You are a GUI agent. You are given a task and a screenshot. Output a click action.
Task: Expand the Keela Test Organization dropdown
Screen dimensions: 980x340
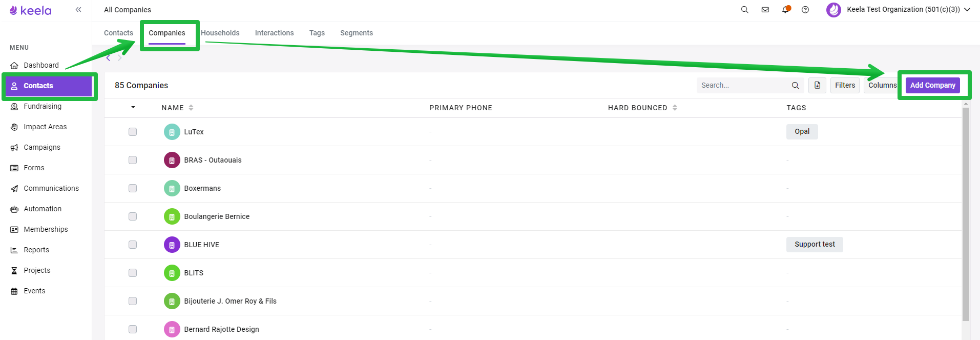tap(967, 9)
